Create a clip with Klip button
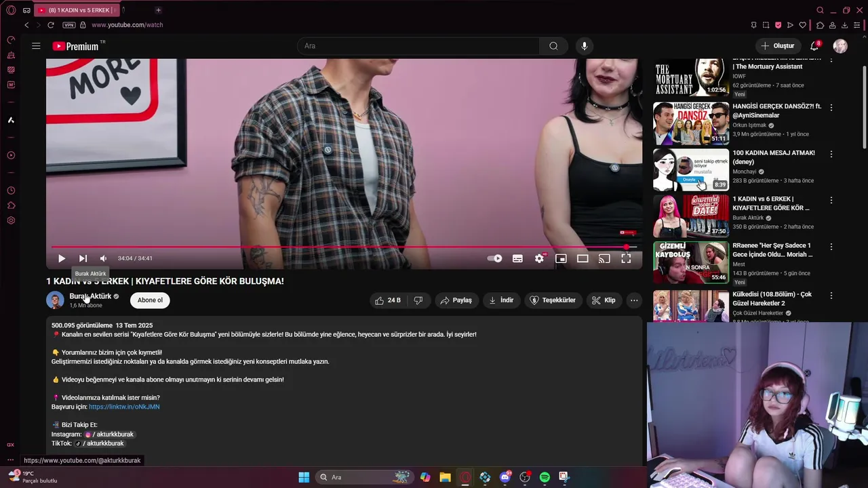 pos(604,300)
